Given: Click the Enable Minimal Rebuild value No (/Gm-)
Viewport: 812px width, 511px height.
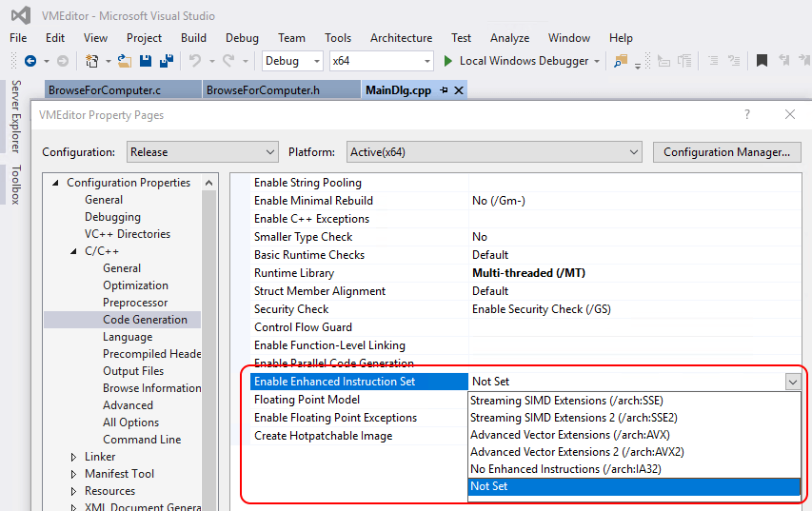Looking at the screenshot, I should coord(498,201).
